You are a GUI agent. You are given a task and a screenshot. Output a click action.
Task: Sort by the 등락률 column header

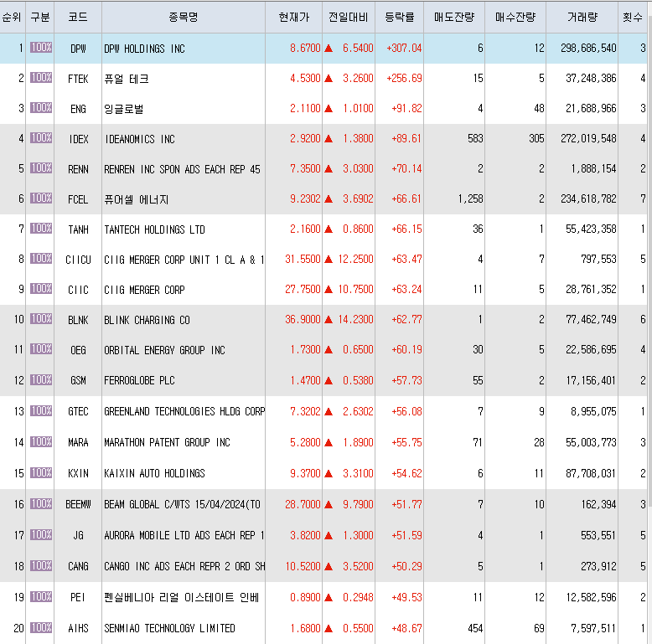pos(399,17)
